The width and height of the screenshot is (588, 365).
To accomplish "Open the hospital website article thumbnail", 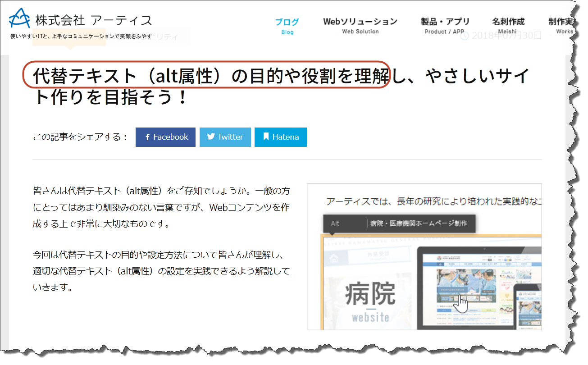I will pos(424,256).
